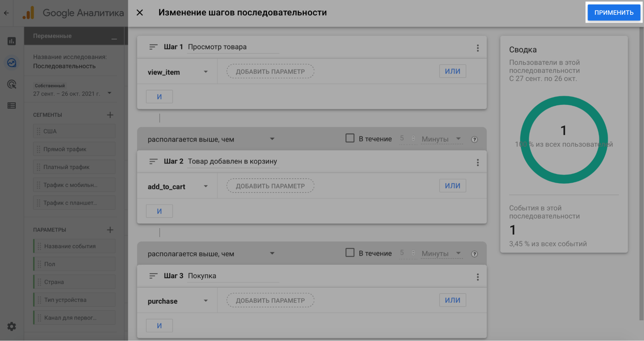Add a new dimension with plus icon

point(110,230)
